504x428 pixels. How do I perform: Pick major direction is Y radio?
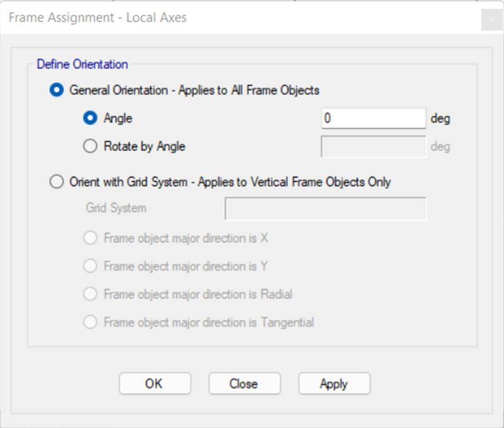click(90, 266)
